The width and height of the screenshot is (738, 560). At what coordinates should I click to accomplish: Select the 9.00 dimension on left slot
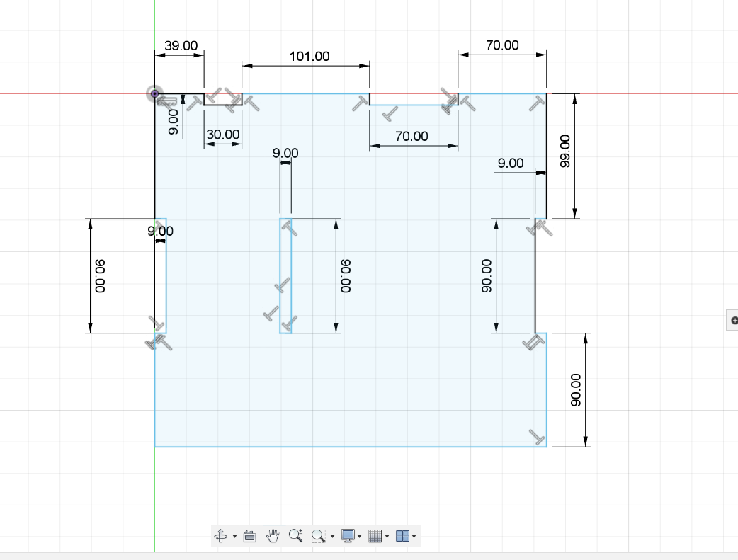[x=161, y=231]
